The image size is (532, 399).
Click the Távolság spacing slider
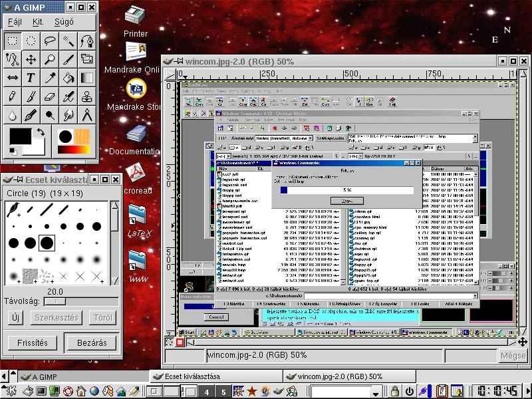pos(53,301)
